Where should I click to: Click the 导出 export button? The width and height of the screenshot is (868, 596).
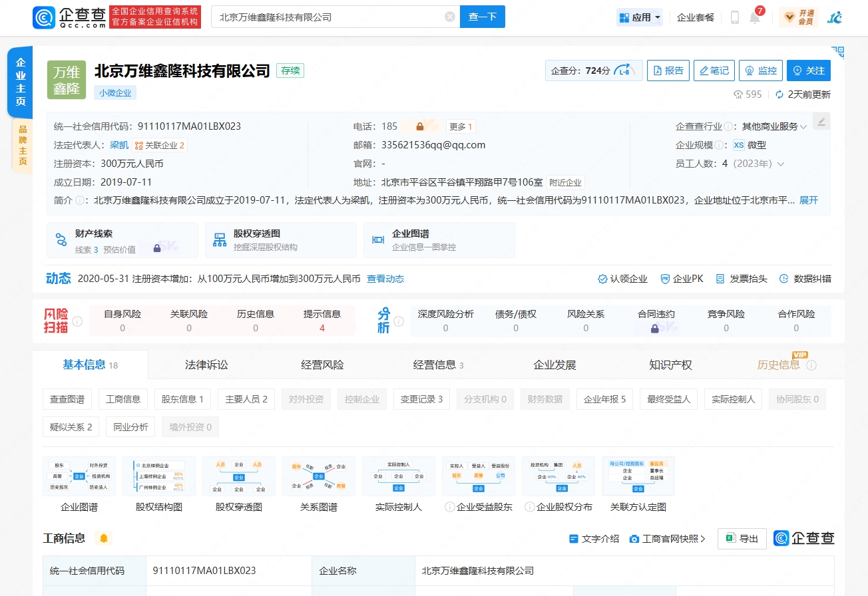coord(742,539)
